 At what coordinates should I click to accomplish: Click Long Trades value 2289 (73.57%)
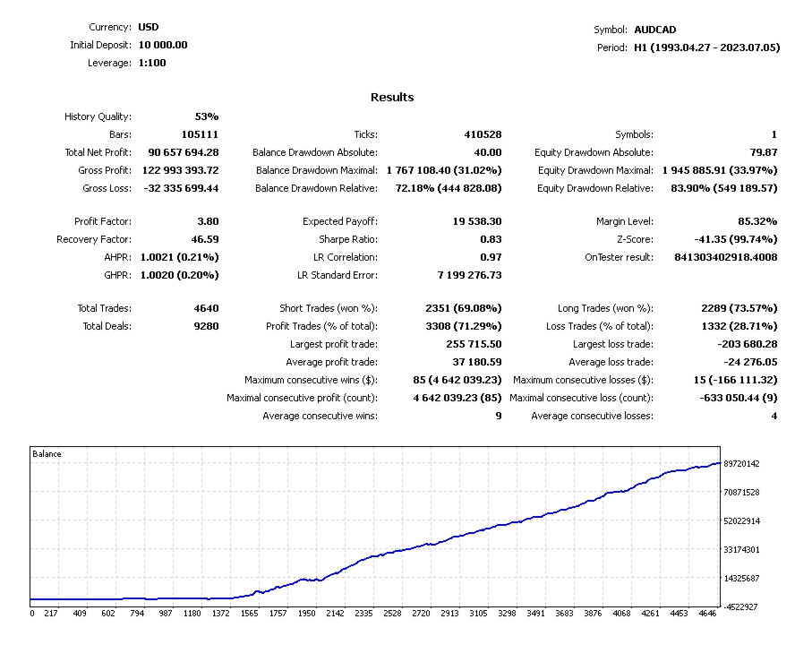[739, 308]
